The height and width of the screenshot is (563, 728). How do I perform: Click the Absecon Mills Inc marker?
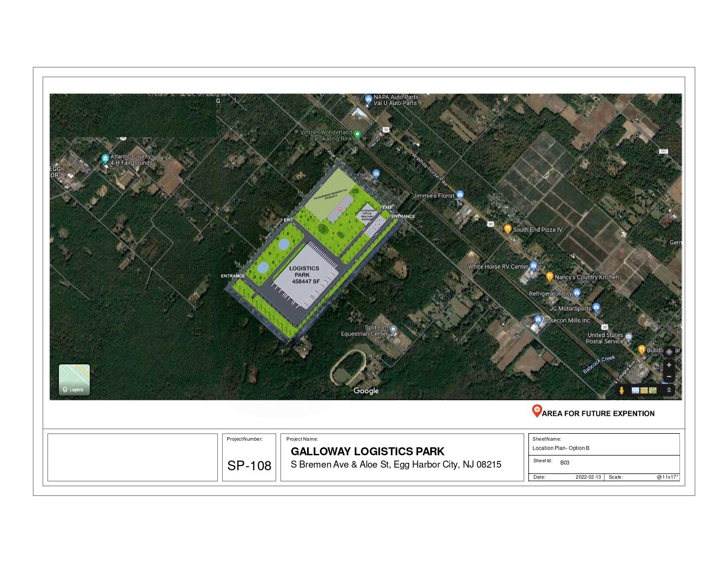[538, 319]
